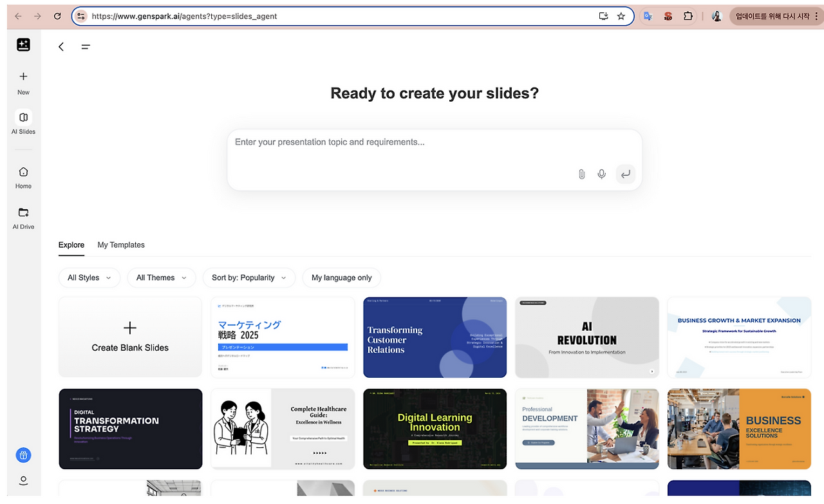Open the Google Translate extension icon
Screen dimensions: 824x504
[648, 16]
